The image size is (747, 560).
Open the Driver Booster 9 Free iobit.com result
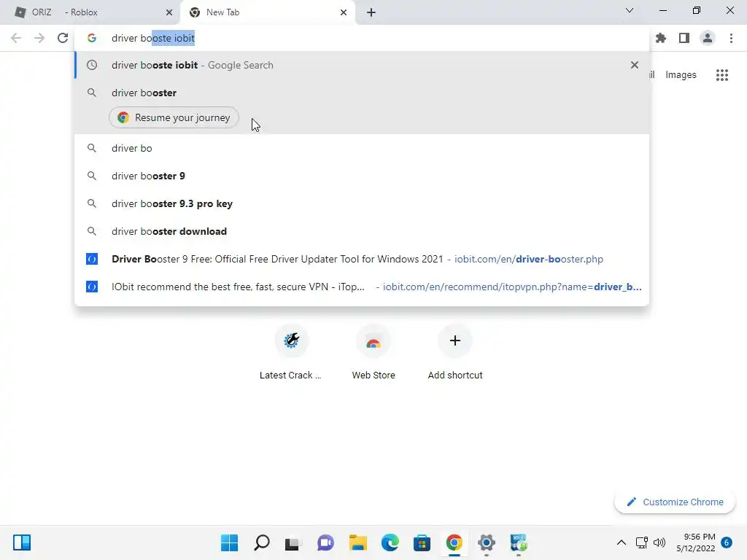point(362,259)
